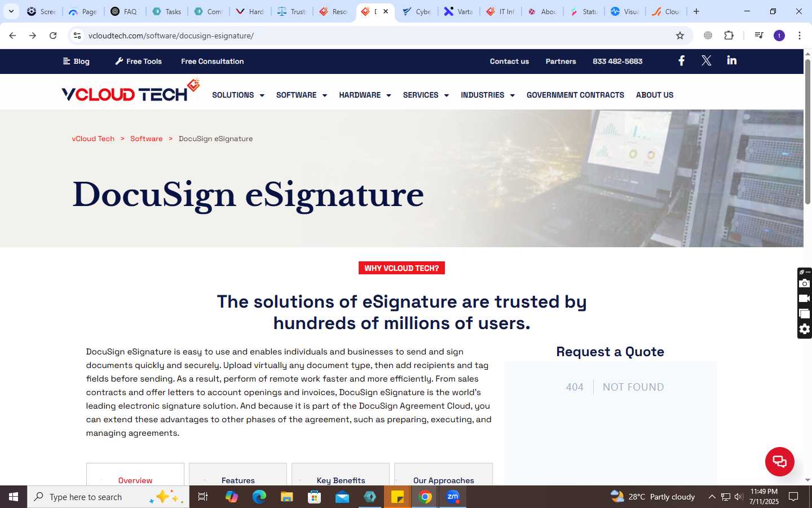This screenshot has height=508, width=812.
Task: Open Free Tools link
Action: (139, 61)
